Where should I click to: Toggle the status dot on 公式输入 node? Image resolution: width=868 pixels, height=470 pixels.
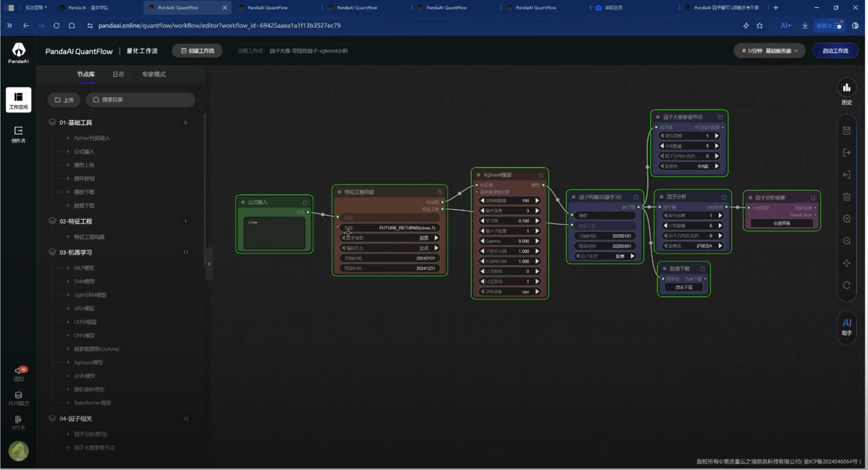(243, 202)
